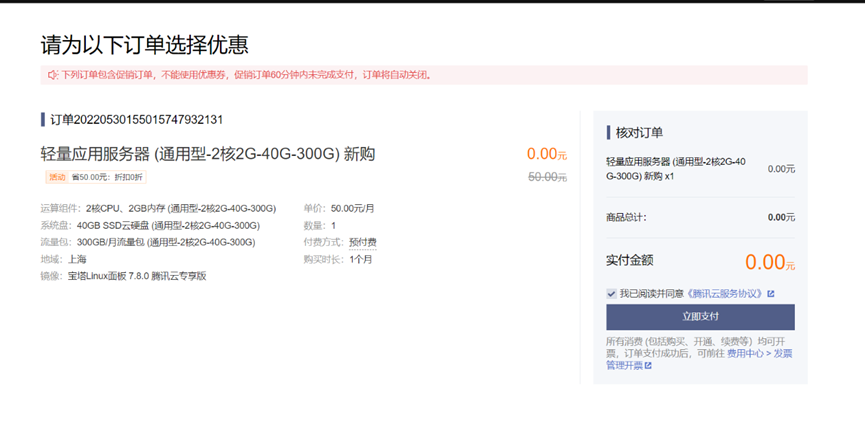Click 系统盘 value 40GB SSD云硬盘
Image resolution: width=865 pixels, height=431 pixels.
click(x=168, y=226)
